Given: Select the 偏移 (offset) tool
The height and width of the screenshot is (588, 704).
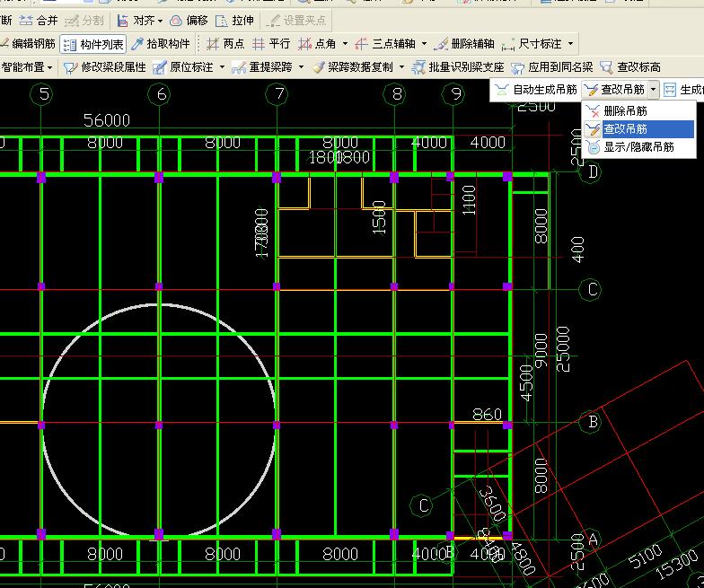Looking at the screenshot, I should (x=189, y=21).
